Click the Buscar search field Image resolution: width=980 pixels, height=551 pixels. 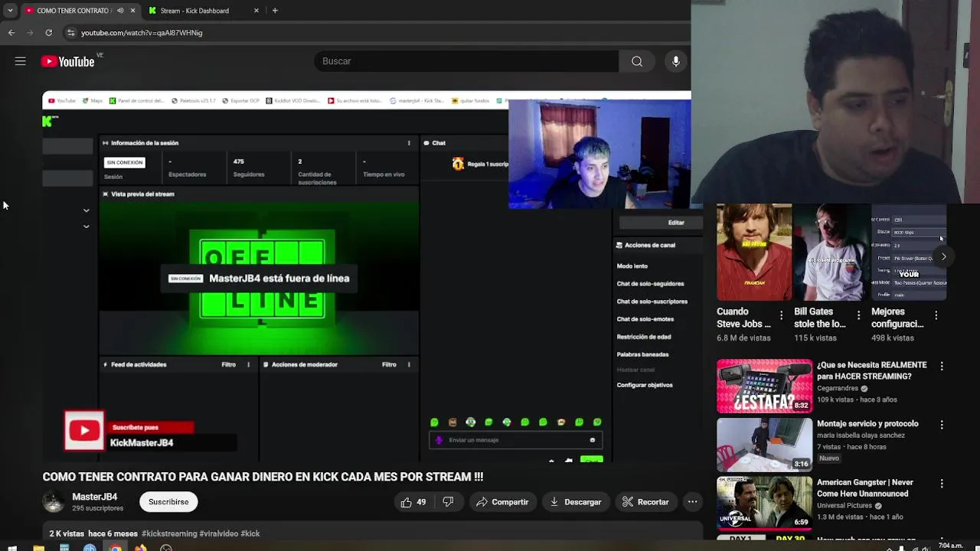point(466,61)
